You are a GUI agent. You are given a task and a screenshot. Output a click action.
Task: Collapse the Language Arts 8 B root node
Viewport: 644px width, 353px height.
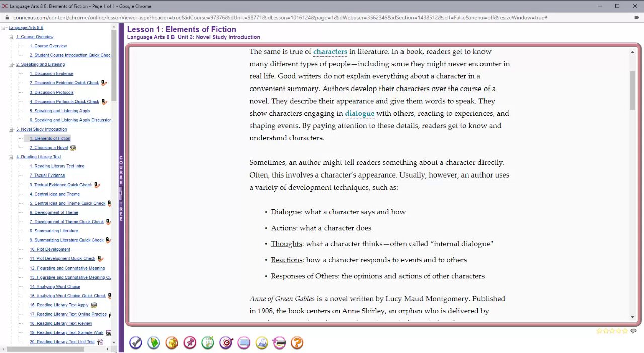pyautogui.click(x=4, y=28)
